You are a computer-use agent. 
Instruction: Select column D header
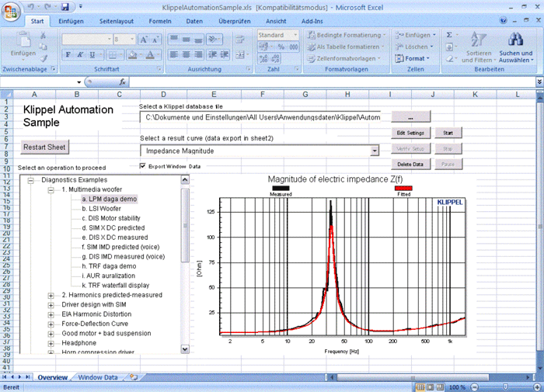click(163, 95)
